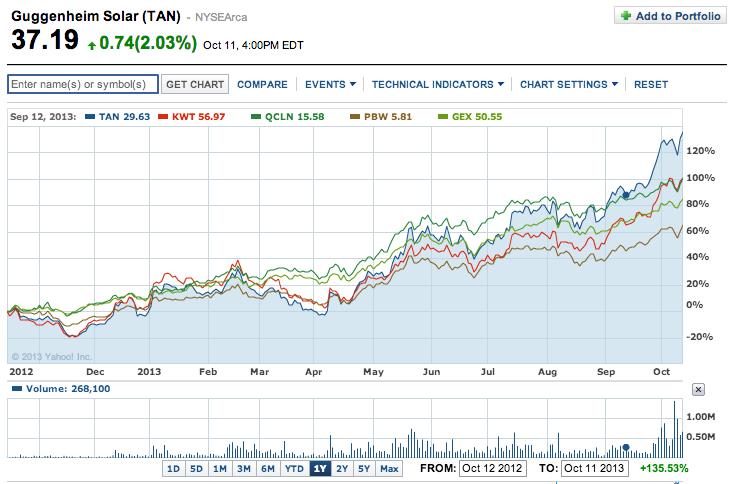The width and height of the screenshot is (731, 484).
Task: Choose the 2Y time range
Action: click(x=342, y=469)
